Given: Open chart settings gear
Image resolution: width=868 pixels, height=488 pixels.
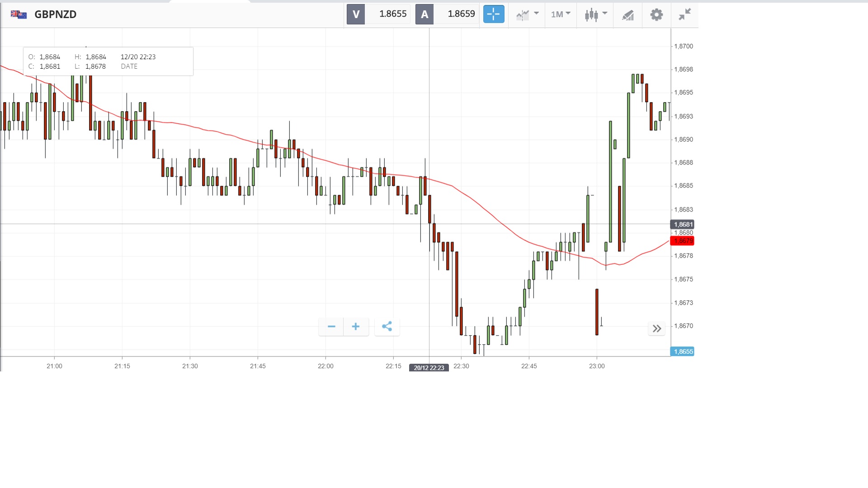Looking at the screenshot, I should pos(656,14).
